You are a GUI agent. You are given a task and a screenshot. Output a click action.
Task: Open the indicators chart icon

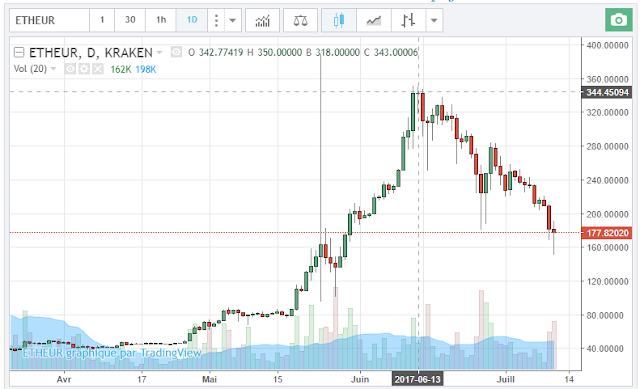[x=262, y=20]
